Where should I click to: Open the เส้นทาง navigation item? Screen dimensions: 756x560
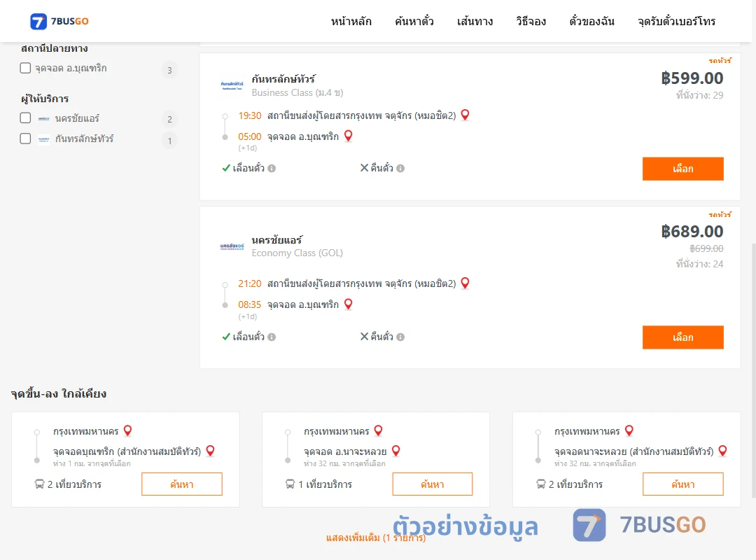475,21
